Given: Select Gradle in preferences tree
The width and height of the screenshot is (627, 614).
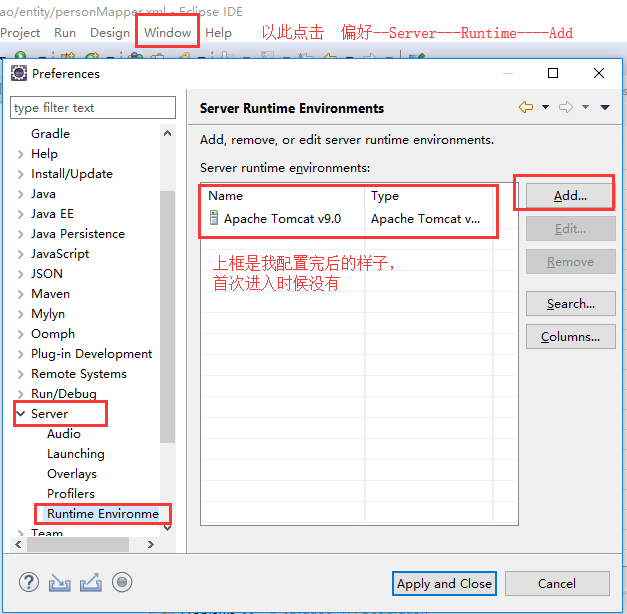Looking at the screenshot, I should [x=50, y=134].
